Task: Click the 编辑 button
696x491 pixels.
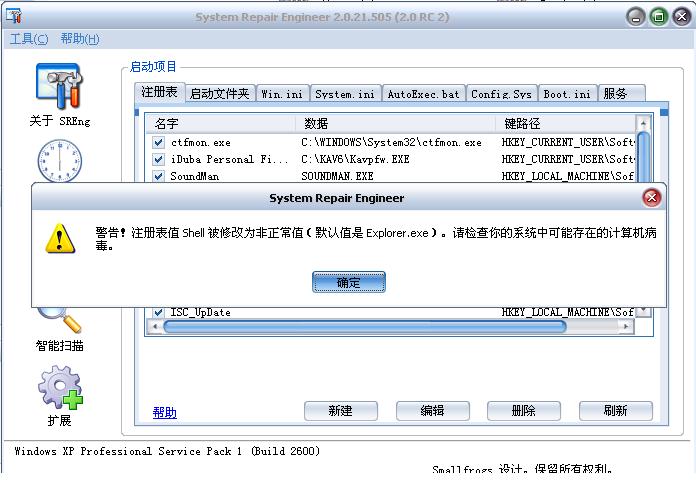Action: point(432,411)
